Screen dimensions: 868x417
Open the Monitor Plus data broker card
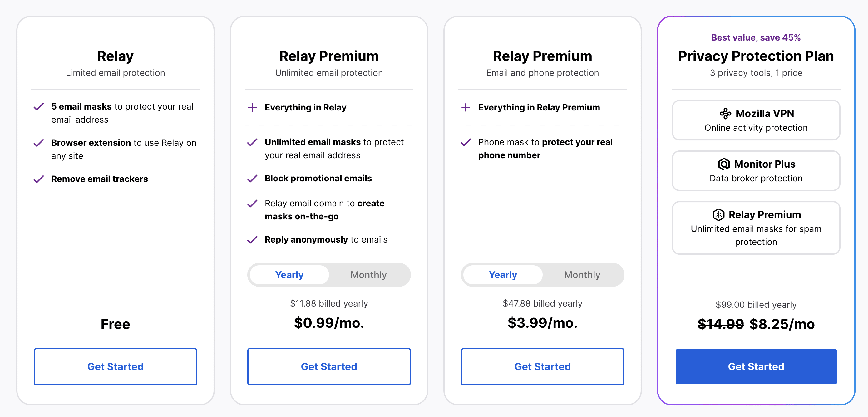[756, 171]
